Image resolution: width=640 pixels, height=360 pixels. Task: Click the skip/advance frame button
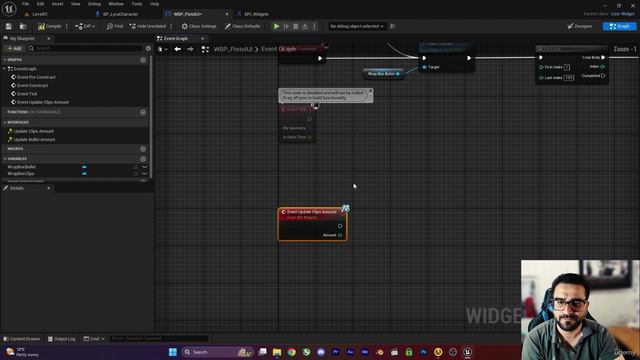tap(287, 26)
